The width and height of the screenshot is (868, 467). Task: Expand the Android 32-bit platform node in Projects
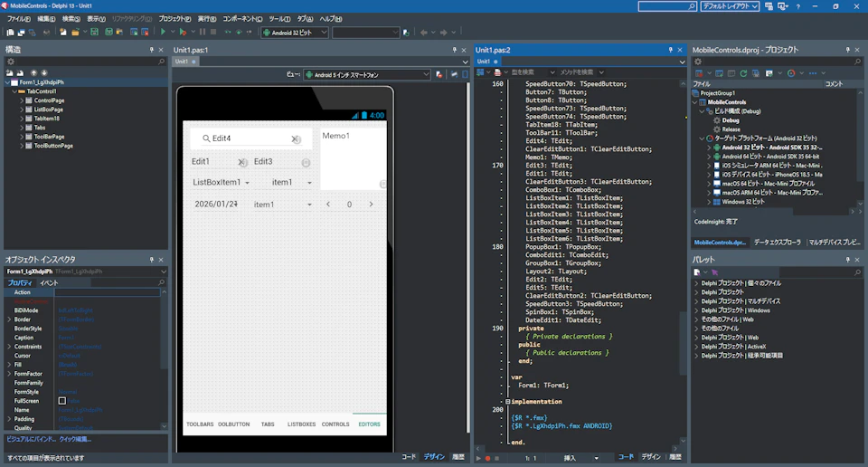(x=709, y=148)
